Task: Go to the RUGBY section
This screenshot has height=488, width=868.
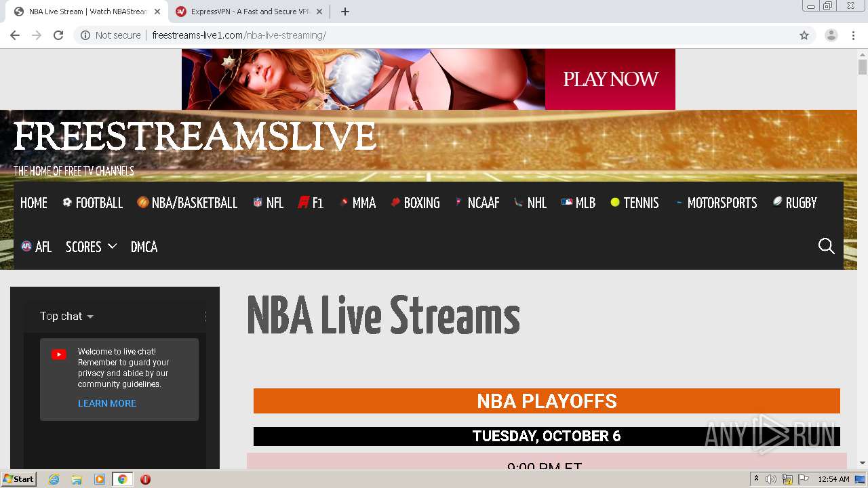Action: pos(795,203)
